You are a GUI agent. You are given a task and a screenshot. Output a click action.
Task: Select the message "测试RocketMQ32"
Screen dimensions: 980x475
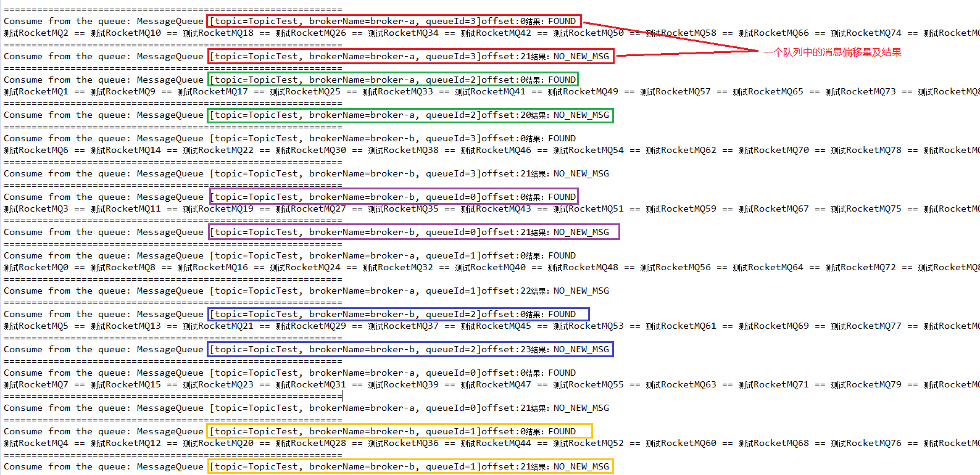point(398,267)
